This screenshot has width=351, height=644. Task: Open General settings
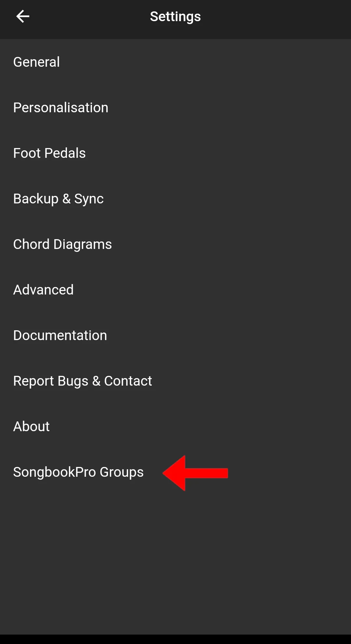point(36,62)
